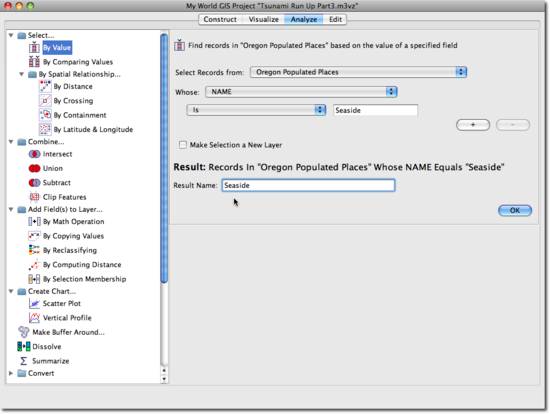Collapse the By Spatial Relationship group
Screen dimensions: 550x414
coord(21,74)
